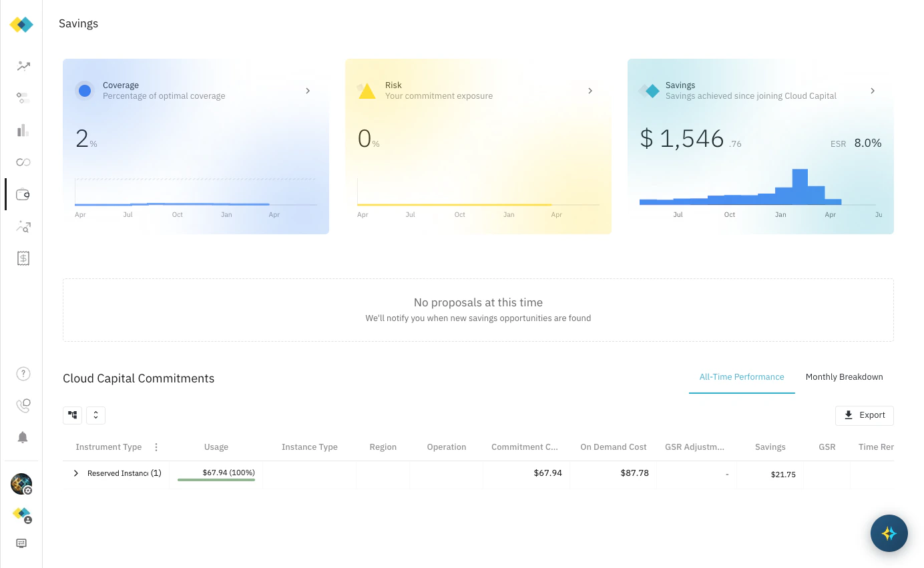Select the wallet Savings sidebar icon
924x568 pixels.
click(23, 194)
